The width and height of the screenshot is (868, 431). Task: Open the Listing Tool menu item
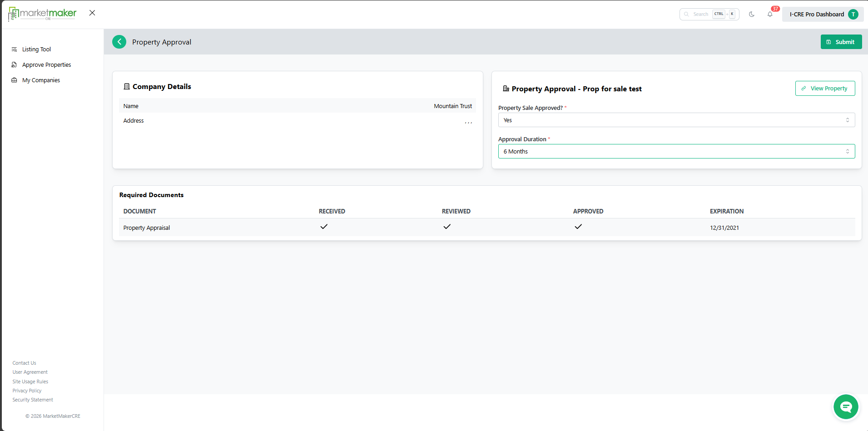coord(36,49)
